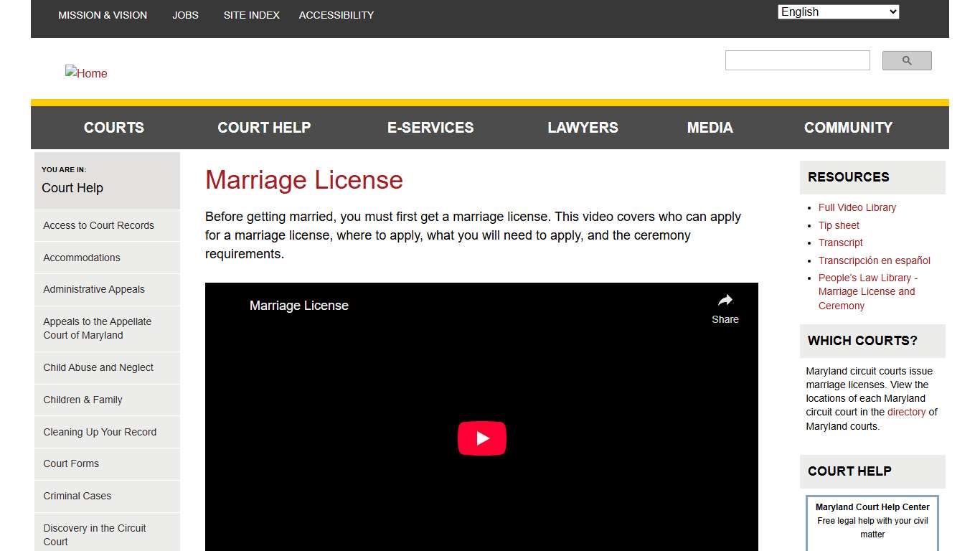This screenshot has width=980, height=551.
Task: Open the LAWYERS menu
Action: (583, 127)
